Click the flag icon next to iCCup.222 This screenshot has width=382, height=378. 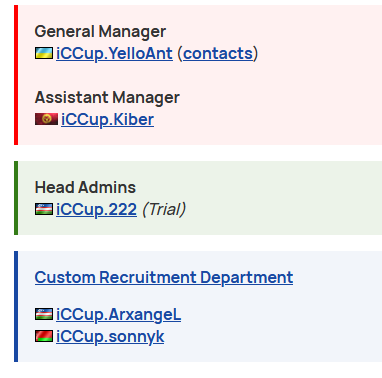[x=44, y=209]
